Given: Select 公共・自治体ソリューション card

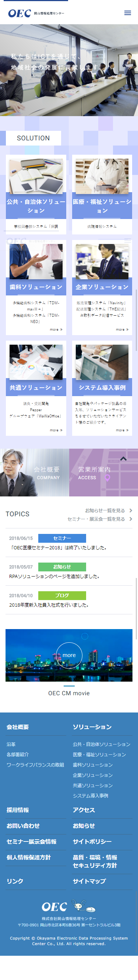Looking at the screenshot, I should 36,194.
